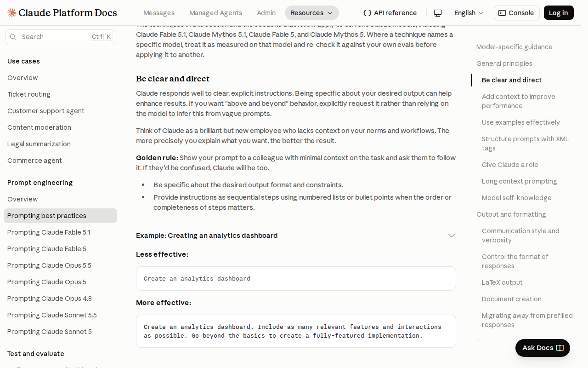Open Commerce agent page

point(60,161)
